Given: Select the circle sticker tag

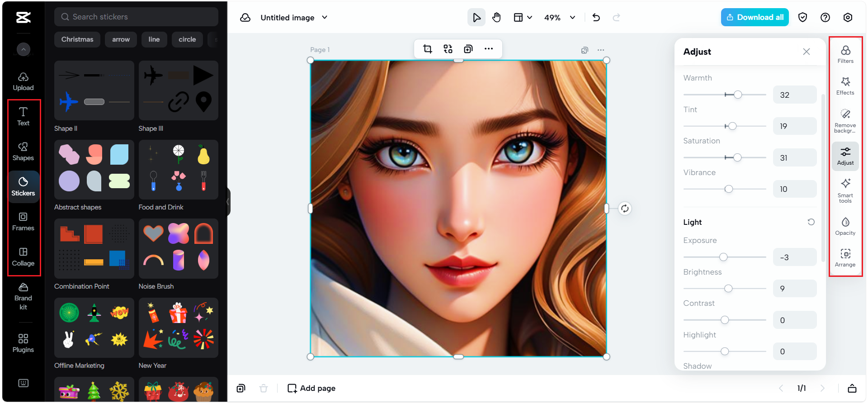Looking at the screenshot, I should tap(187, 39).
